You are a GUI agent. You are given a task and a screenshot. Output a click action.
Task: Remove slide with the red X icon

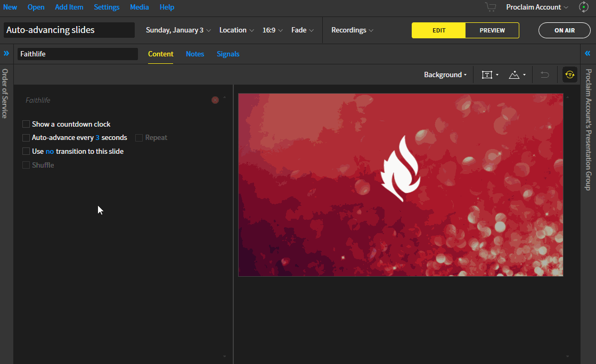215,100
